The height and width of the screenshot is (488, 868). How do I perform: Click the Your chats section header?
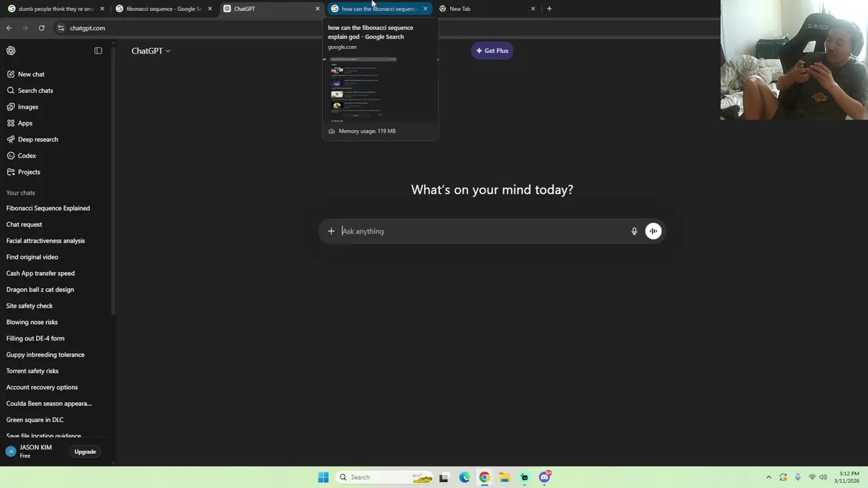tap(20, 193)
